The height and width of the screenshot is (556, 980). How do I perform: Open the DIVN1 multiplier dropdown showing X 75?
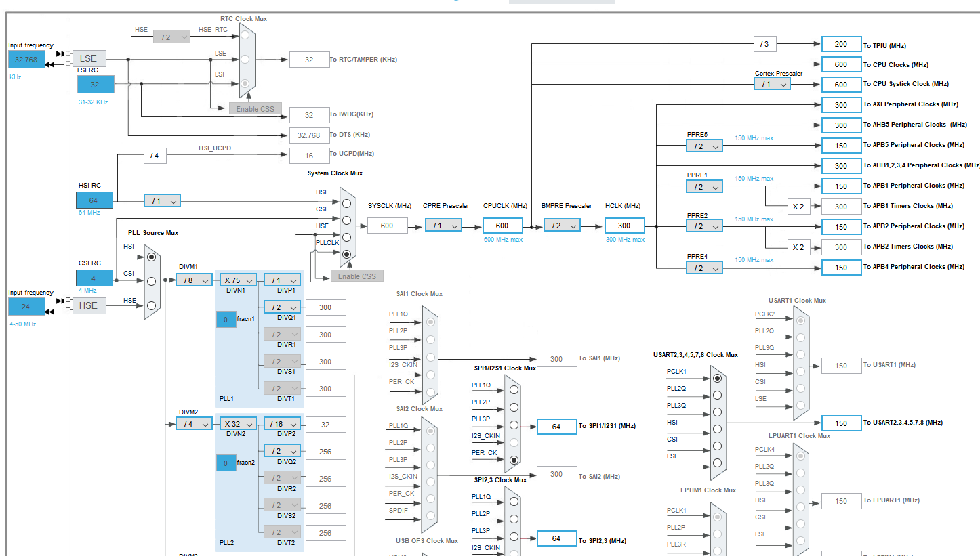point(237,279)
